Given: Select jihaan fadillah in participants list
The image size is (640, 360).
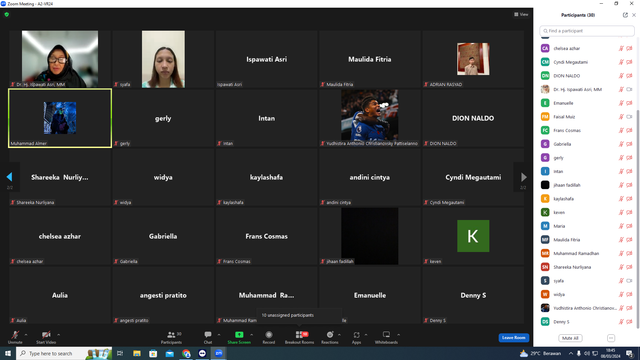Looking at the screenshot, I should coord(587,185).
